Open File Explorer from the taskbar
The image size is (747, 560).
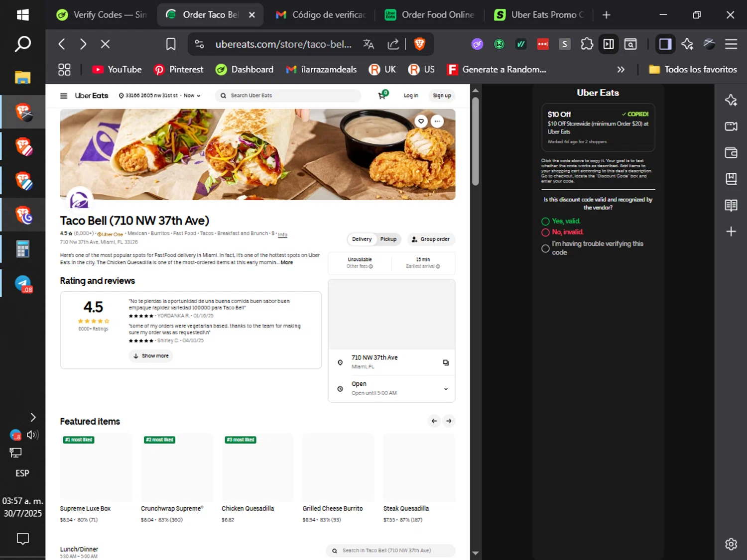(x=22, y=77)
